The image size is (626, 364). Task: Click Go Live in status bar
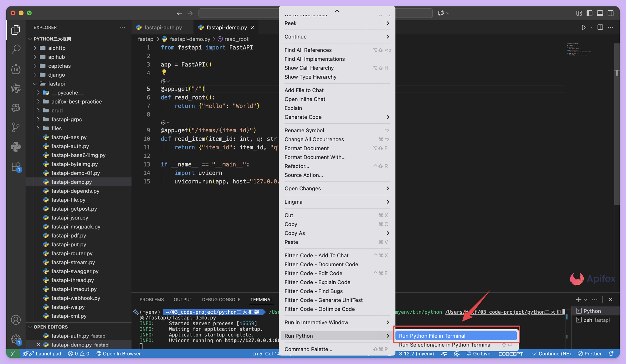coord(478,354)
